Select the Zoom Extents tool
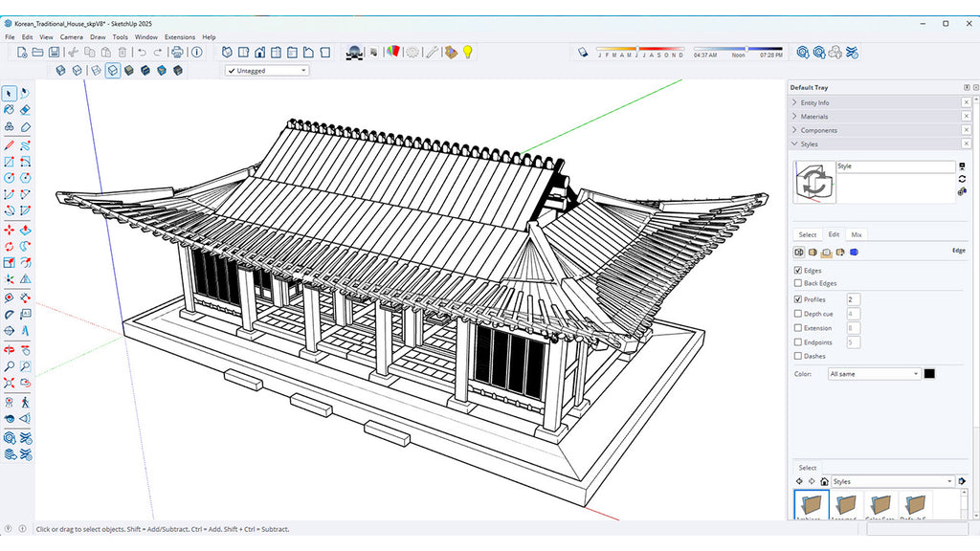The width and height of the screenshot is (980, 551). point(11,382)
